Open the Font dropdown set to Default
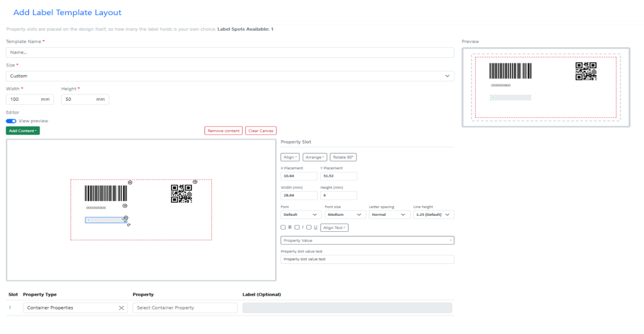 [301, 215]
